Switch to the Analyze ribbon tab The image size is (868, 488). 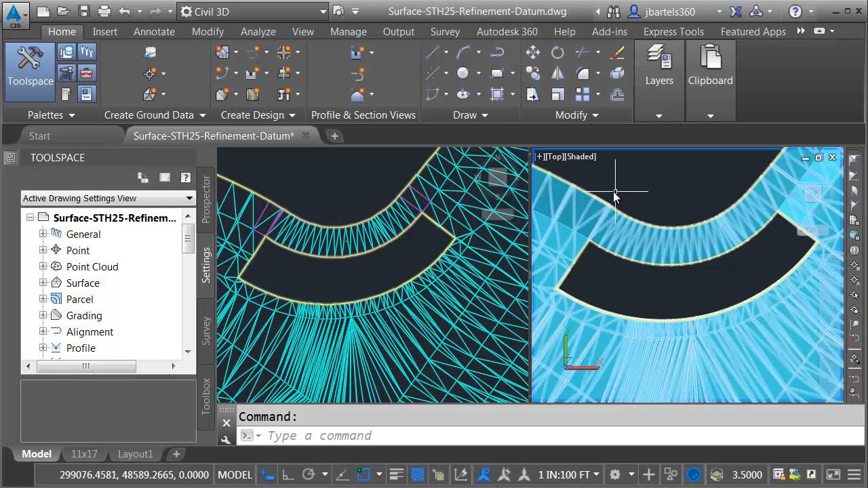coord(258,31)
